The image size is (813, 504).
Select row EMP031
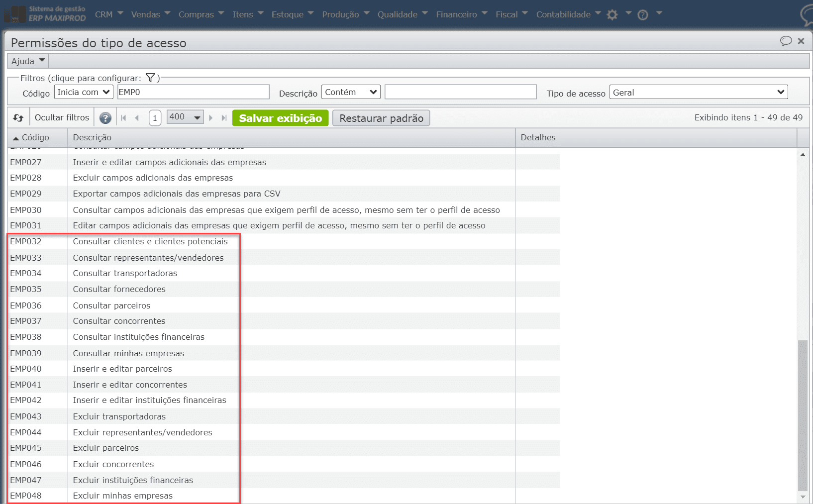pos(284,225)
